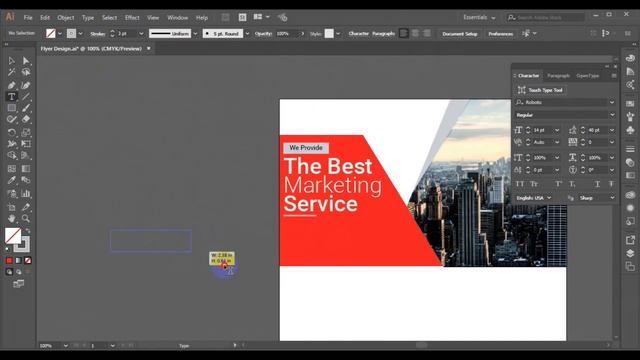Open the Effect menu
Image resolution: width=640 pixels, height=360 pixels.
coord(132,18)
